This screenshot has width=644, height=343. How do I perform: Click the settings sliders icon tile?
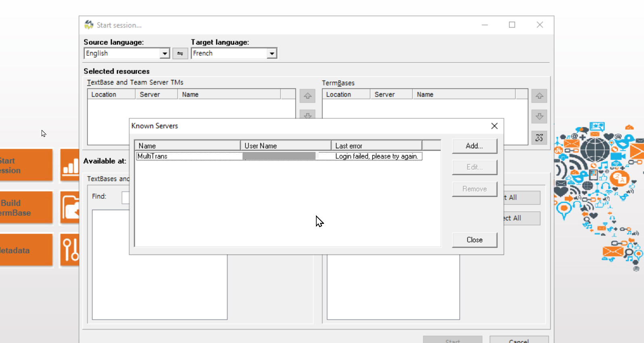click(x=70, y=250)
